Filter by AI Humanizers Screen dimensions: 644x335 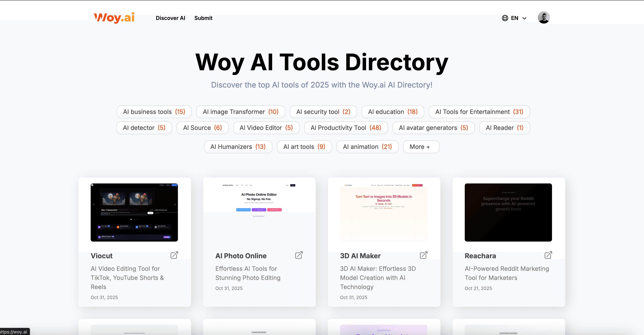pyautogui.click(x=238, y=147)
